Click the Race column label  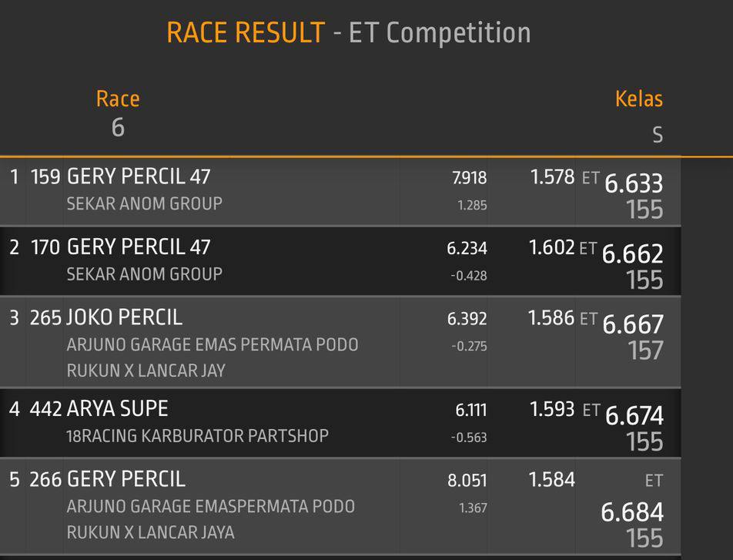point(118,99)
